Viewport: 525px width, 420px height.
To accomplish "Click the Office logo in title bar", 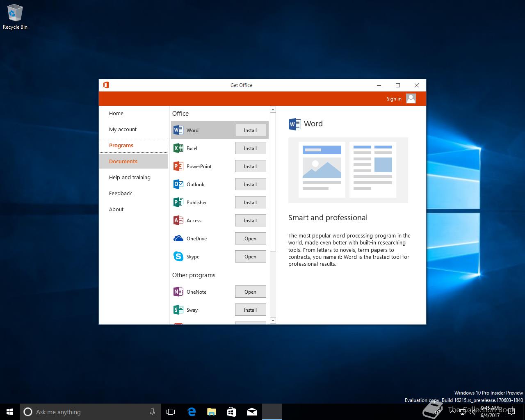I will (106, 85).
